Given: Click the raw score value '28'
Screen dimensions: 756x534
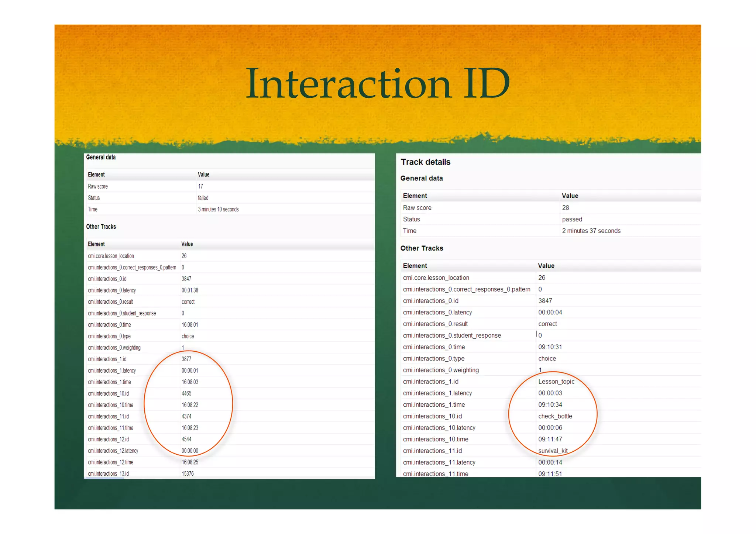Looking at the screenshot, I should click(566, 208).
